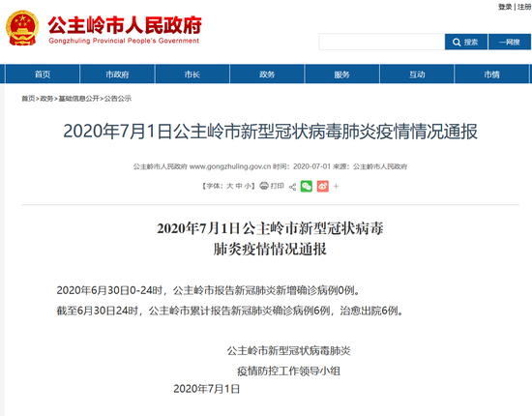
Task: Click Gongzhuling Provincial People's Government text
Action: [x=124, y=41]
